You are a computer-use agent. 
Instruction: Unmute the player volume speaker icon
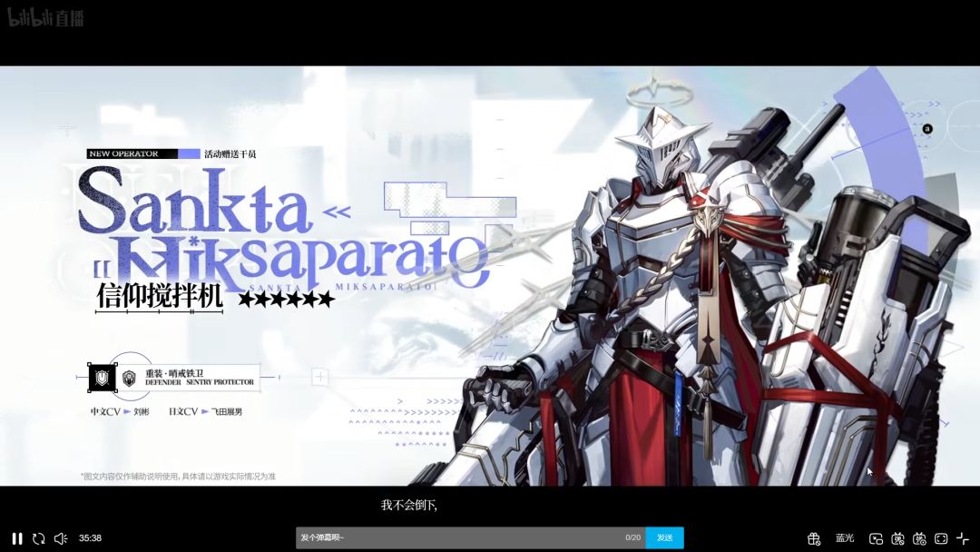pyautogui.click(x=61, y=538)
